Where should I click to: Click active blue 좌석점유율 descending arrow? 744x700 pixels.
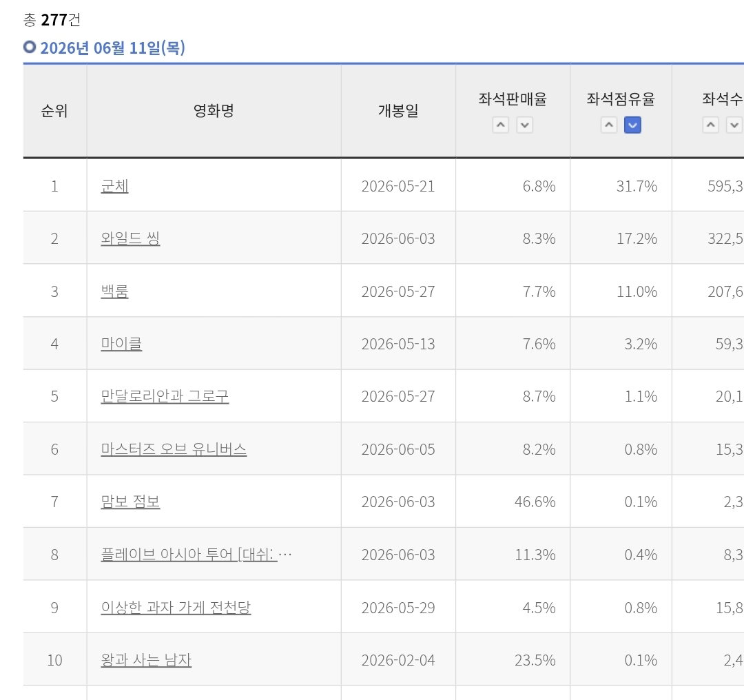632,125
